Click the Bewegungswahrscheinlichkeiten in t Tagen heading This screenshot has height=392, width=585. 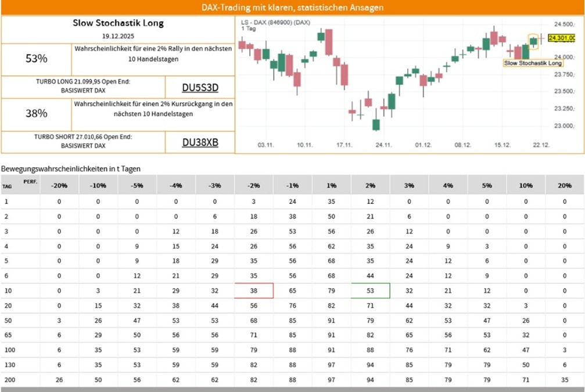(71, 168)
